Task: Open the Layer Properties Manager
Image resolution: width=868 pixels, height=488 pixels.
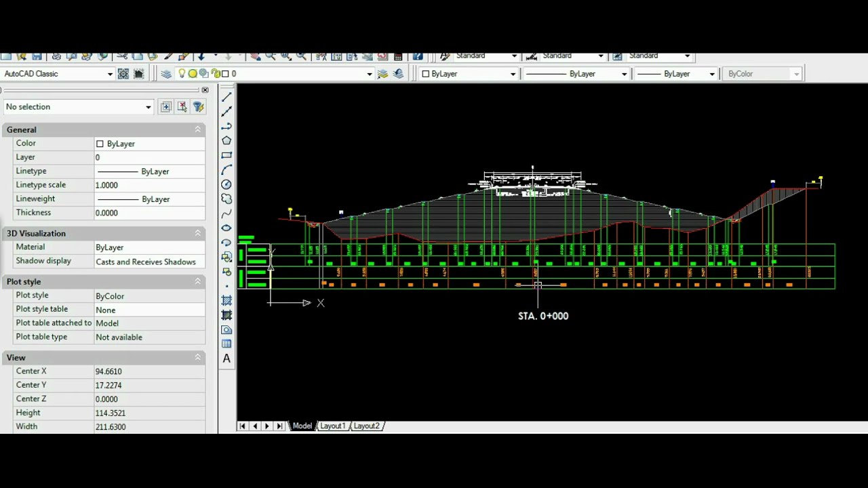Action: [166, 74]
